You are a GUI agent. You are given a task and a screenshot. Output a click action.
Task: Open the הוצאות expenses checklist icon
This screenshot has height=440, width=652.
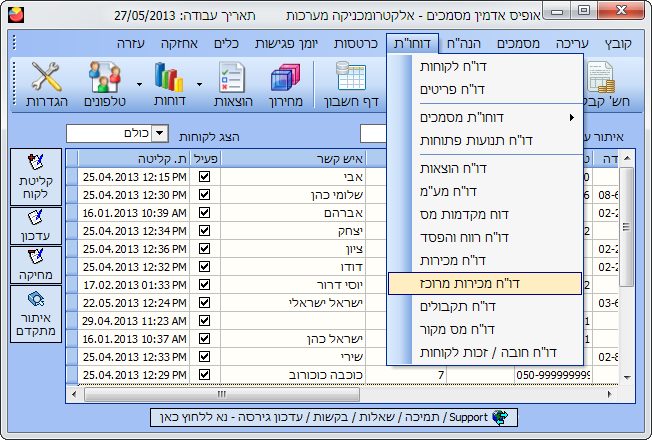click(233, 84)
